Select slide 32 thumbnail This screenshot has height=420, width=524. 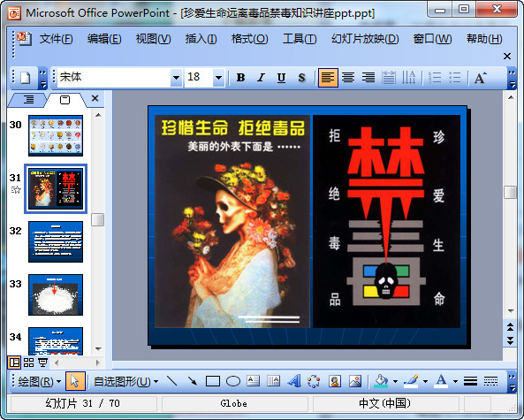tap(56, 241)
